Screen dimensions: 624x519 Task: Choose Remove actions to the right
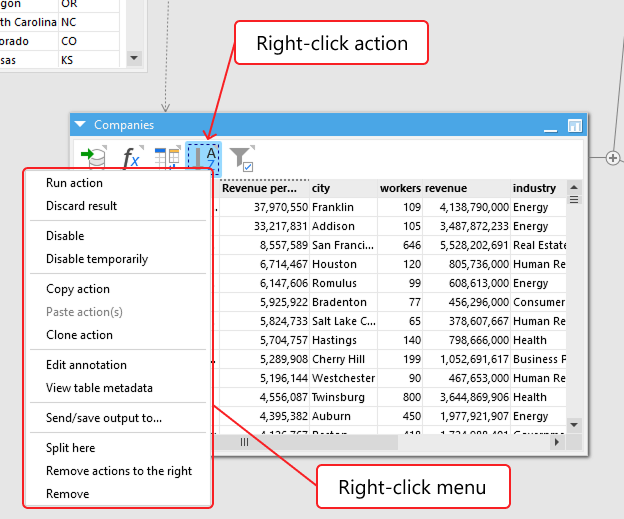[x=118, y=471]
